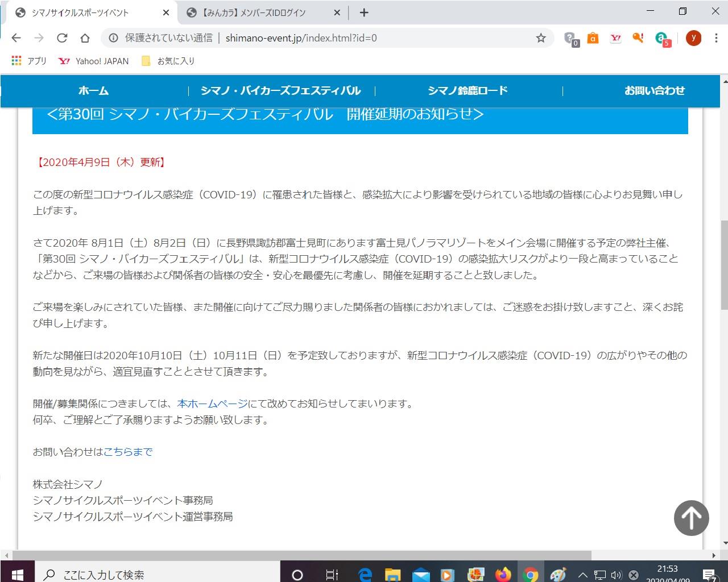The image size is (728, 582).
Task: Open the Yahoo! extension in the toolbar
Action: click(x=615, y=38)
